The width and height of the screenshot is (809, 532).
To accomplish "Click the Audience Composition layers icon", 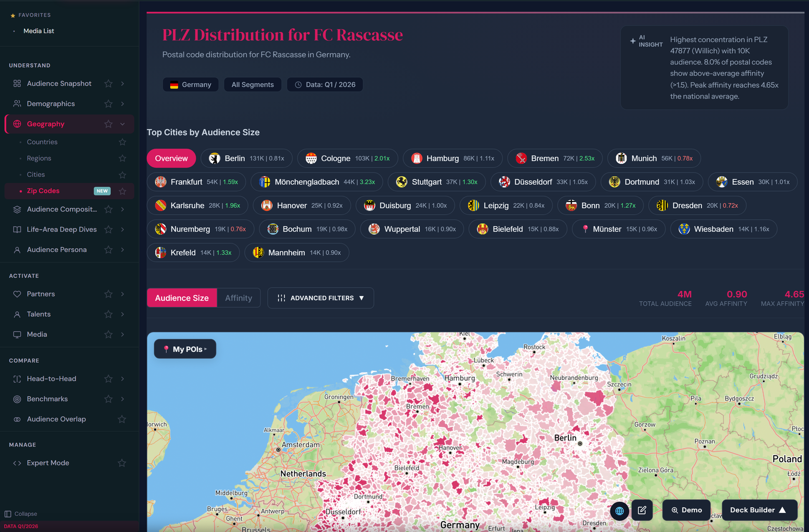I will (x=17, y=209).
